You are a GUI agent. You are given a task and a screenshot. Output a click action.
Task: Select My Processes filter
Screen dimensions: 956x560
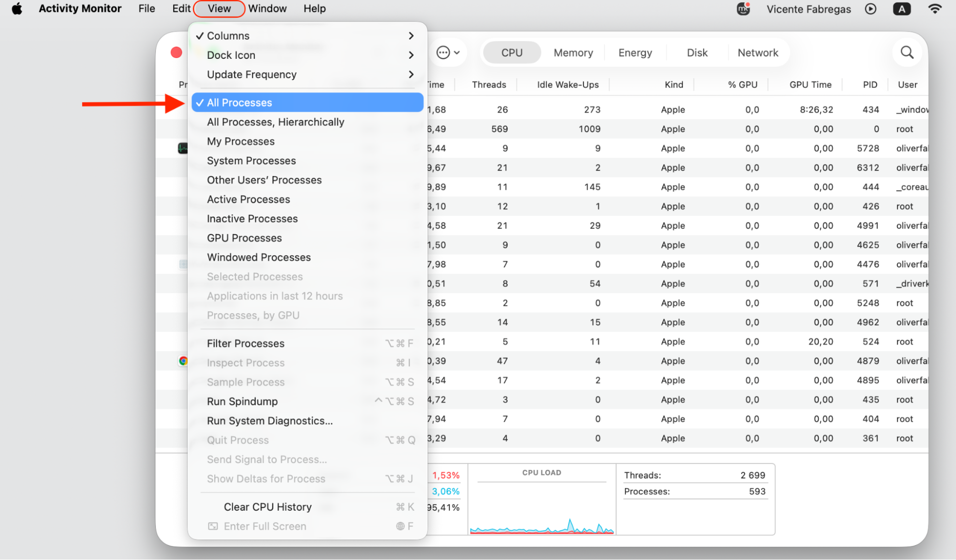pos(308,141)
